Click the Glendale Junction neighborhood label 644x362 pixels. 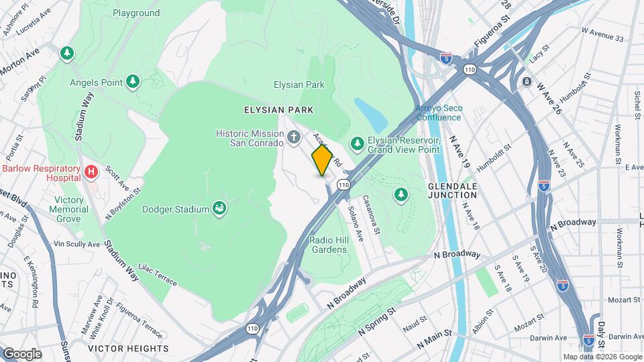(453, 191)
